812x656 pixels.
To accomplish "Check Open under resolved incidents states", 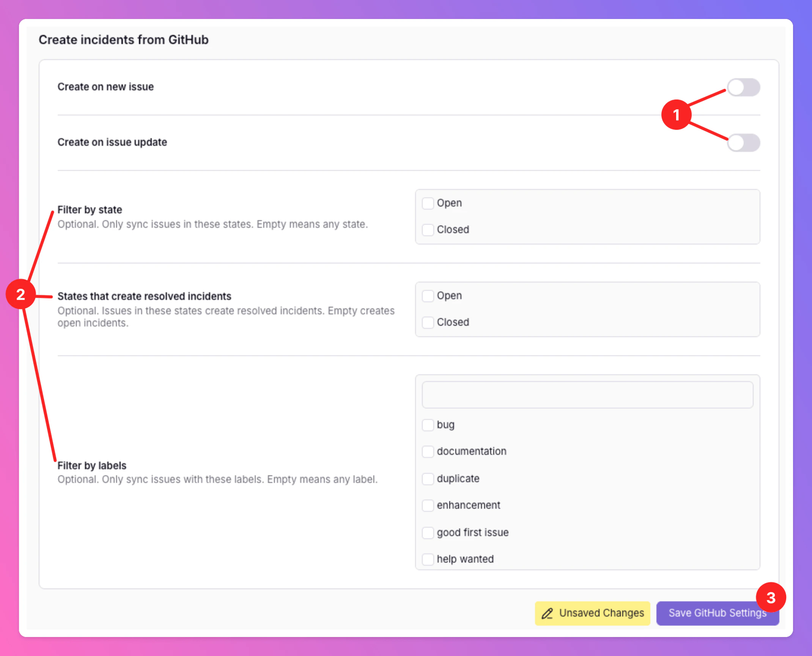I will pyautogui.click(x=428, y=296).
